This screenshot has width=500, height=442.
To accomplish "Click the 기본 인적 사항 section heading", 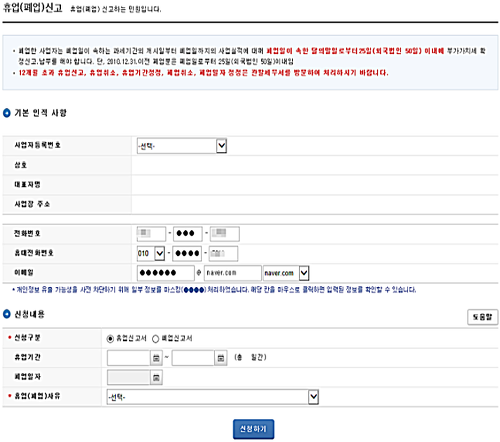I will 40,113.
